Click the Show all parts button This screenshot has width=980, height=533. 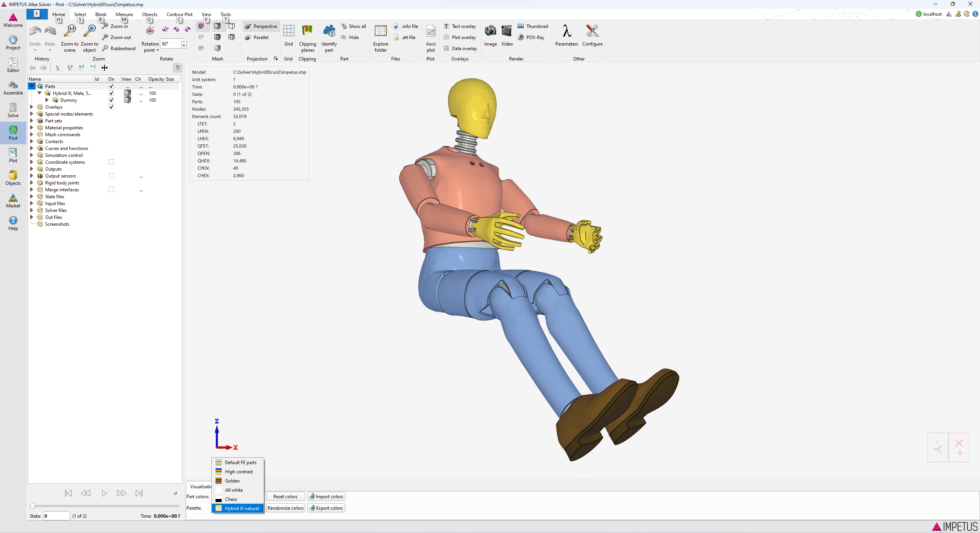353,26
